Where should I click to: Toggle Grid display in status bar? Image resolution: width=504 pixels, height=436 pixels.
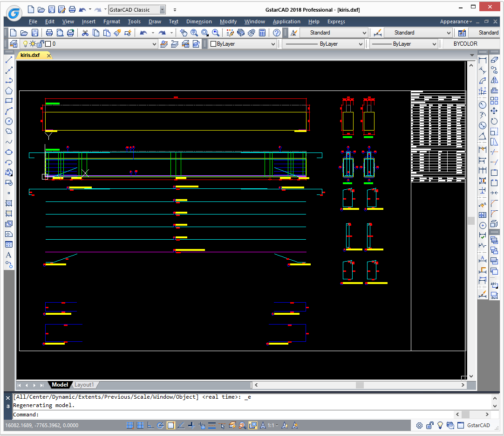(140, 425)
